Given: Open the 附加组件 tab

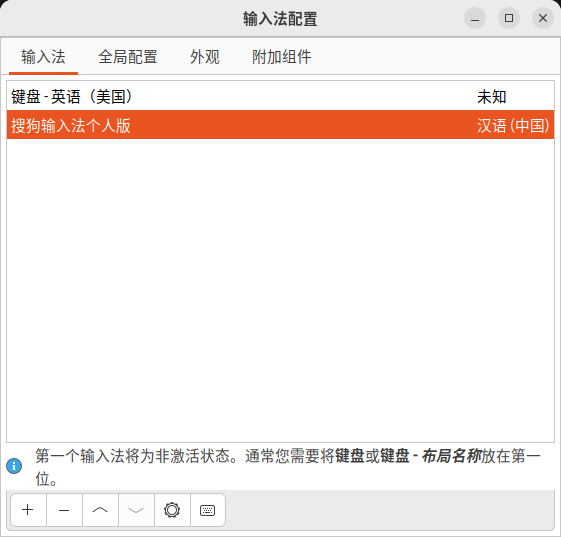Looking at the screenshot, I should point(282,57).
